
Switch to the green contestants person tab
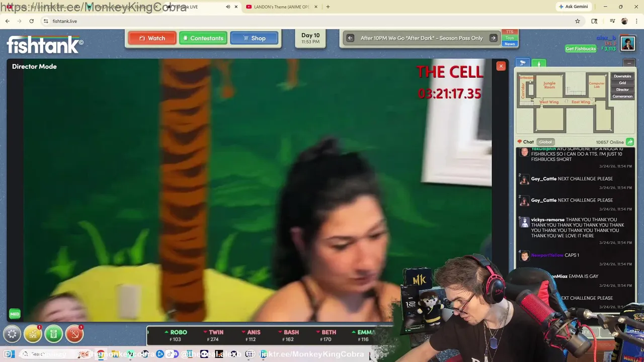click(x=539, y=63)
